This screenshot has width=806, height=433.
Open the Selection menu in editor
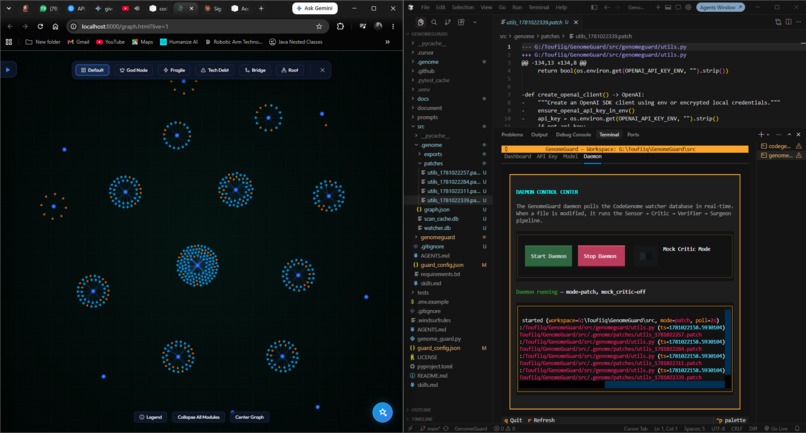pyautogui.click(x=463, y=7)
